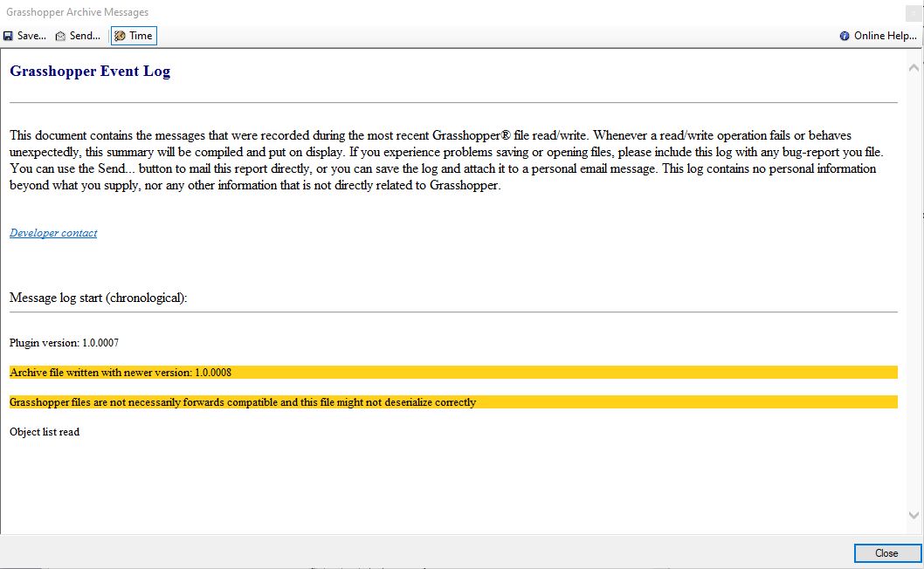924x569 pixels.
Task: Click the Grasshopper Event Log heading
Action: (90, 72)
